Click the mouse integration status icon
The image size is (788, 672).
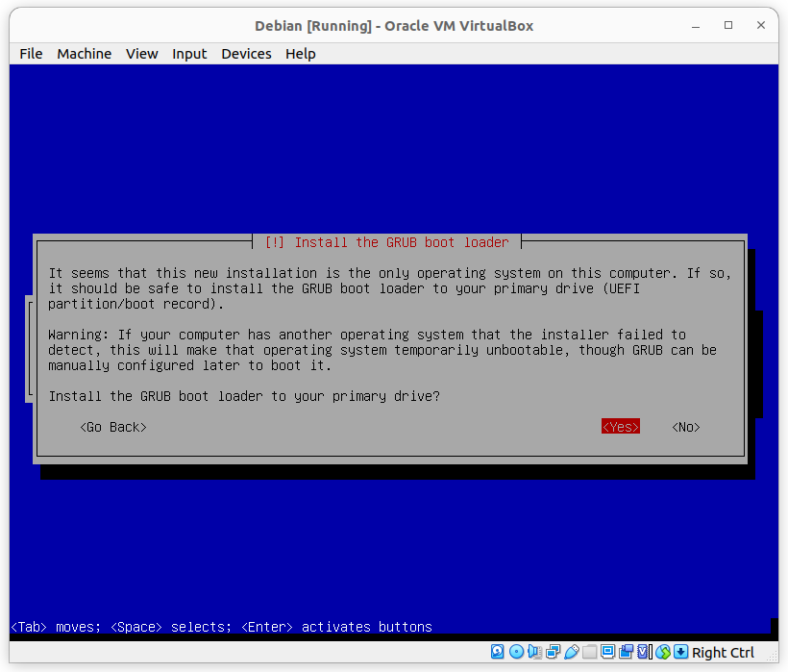(663, 652)
